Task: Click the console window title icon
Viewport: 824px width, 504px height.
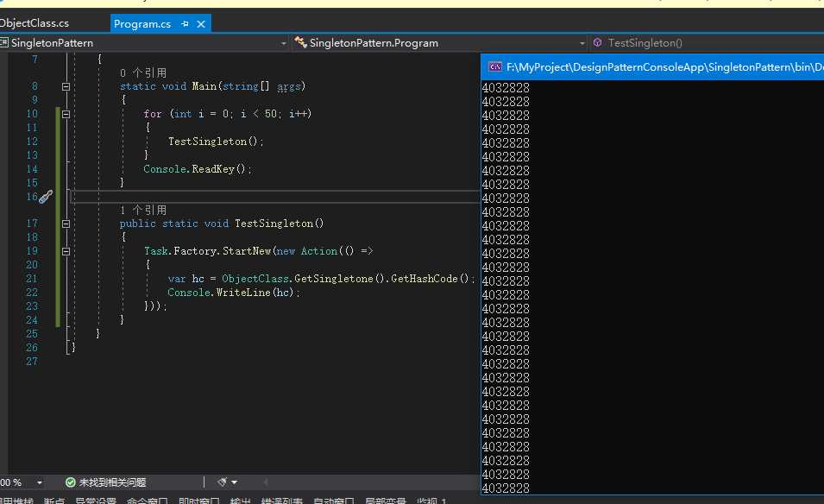Action: [x=495, y=66]
